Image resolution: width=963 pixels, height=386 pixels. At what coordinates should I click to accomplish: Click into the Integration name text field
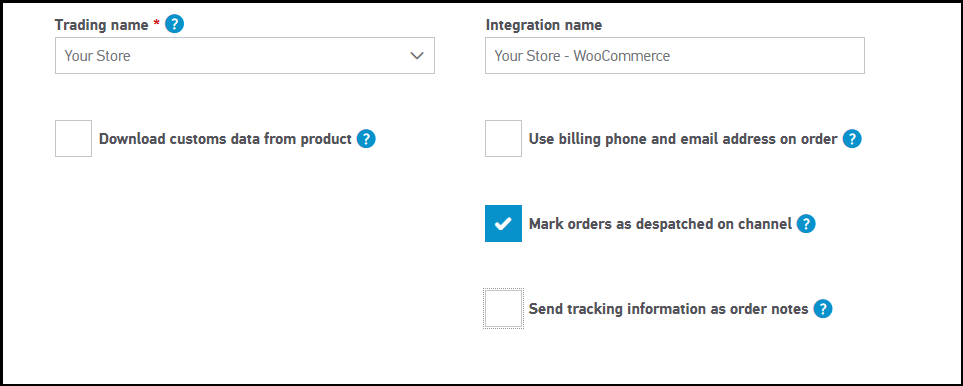675,56
